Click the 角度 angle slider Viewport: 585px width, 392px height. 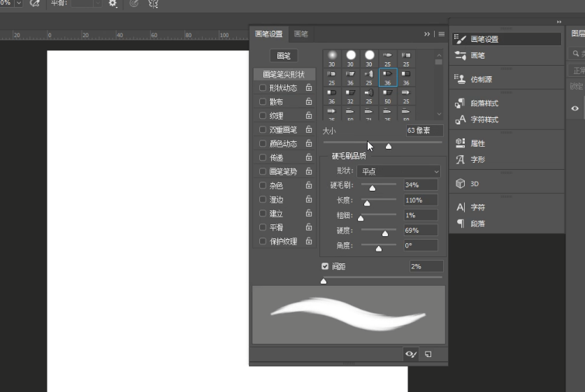(378, 245)
